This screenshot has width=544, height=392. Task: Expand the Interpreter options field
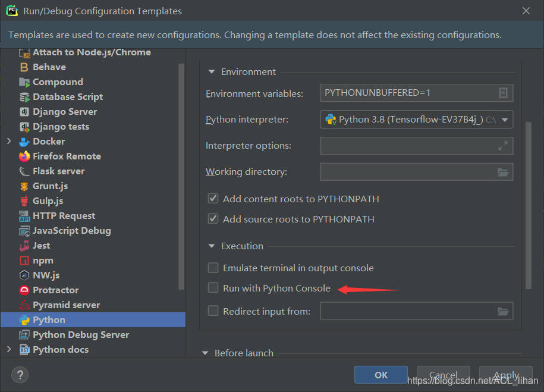(503, 146)
